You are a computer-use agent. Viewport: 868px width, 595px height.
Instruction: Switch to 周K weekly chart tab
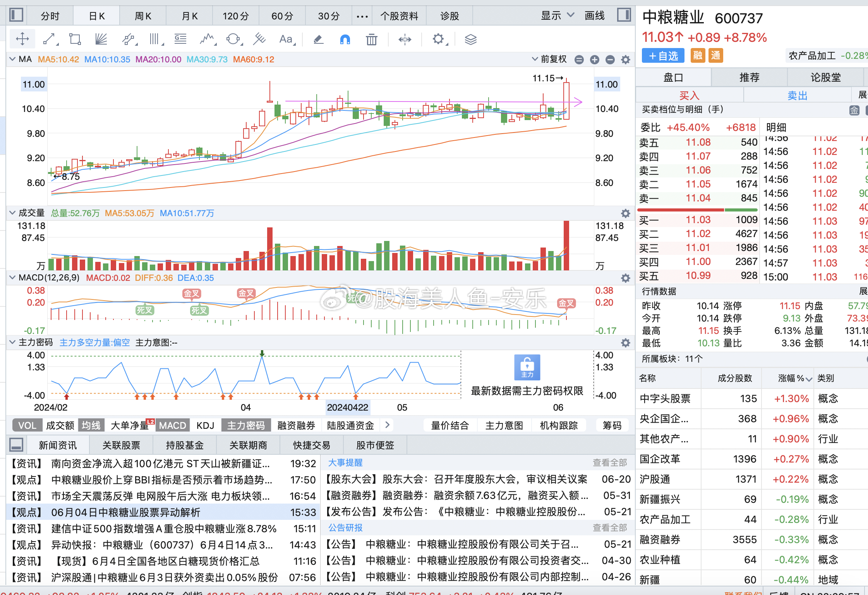pos(143,16)
